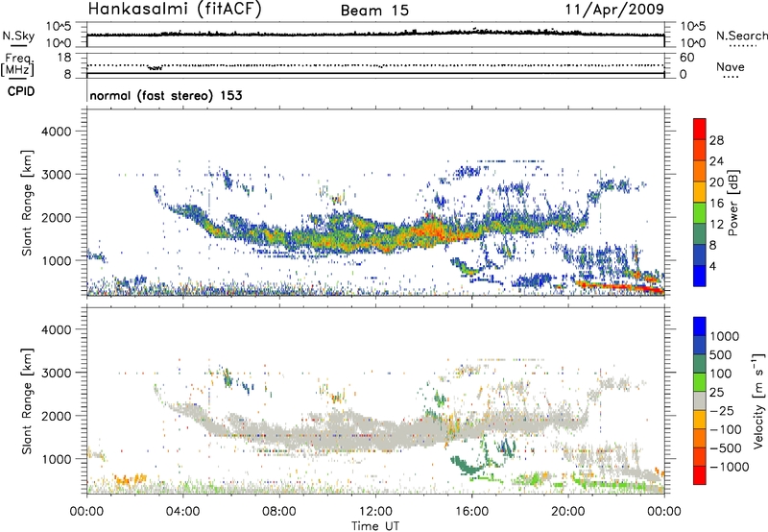Pick the gray velocity segment between 25 and -25

[700, 400]
